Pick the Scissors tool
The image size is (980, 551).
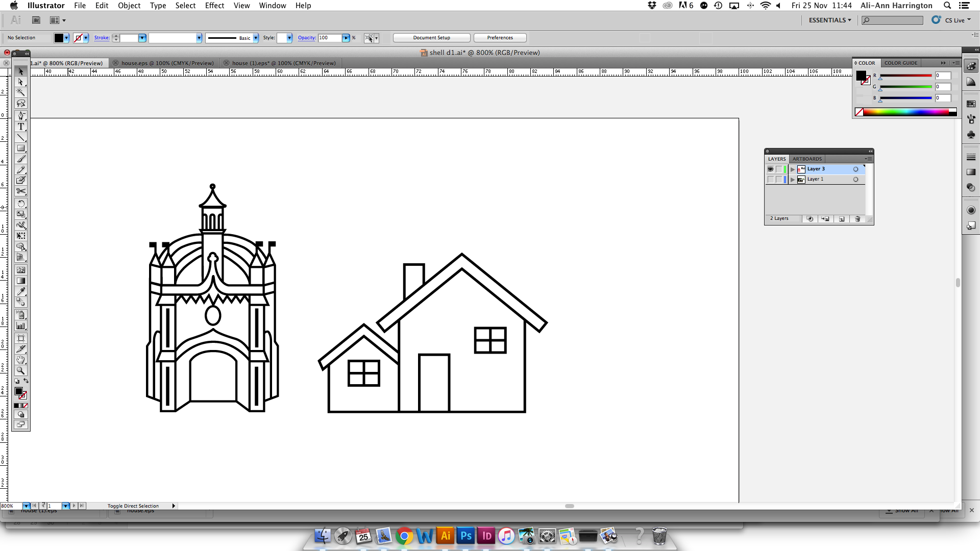(x=21, y=191)
